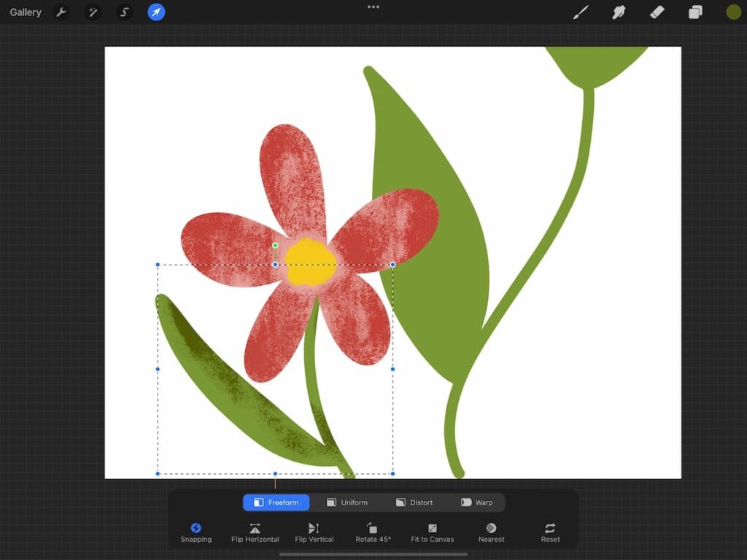Select the Adjustments magic wand tool
The width and height of the screenshot is (747, 560).
(93, 12)
